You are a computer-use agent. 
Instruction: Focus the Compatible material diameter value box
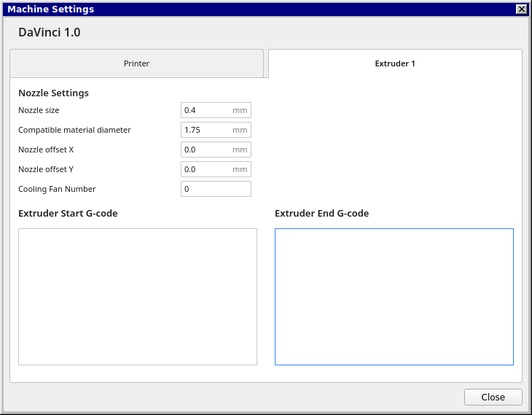(x=207, y=130)
